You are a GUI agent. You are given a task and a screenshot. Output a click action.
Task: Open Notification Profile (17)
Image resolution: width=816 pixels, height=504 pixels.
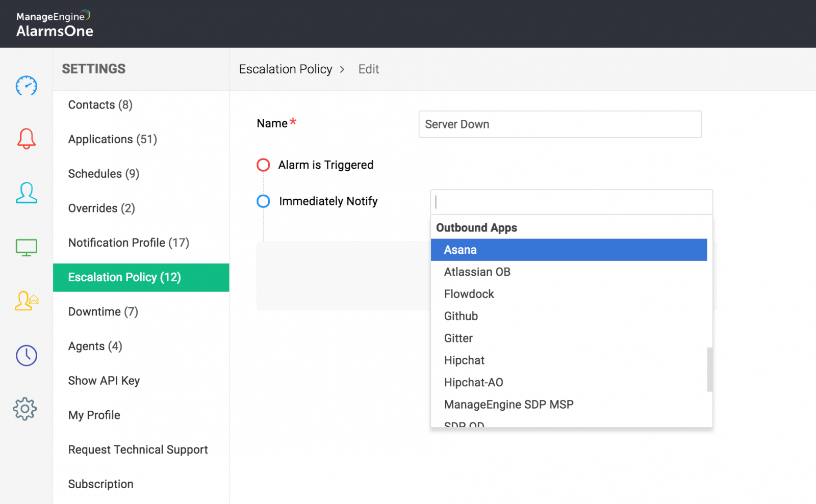point(129,243)
